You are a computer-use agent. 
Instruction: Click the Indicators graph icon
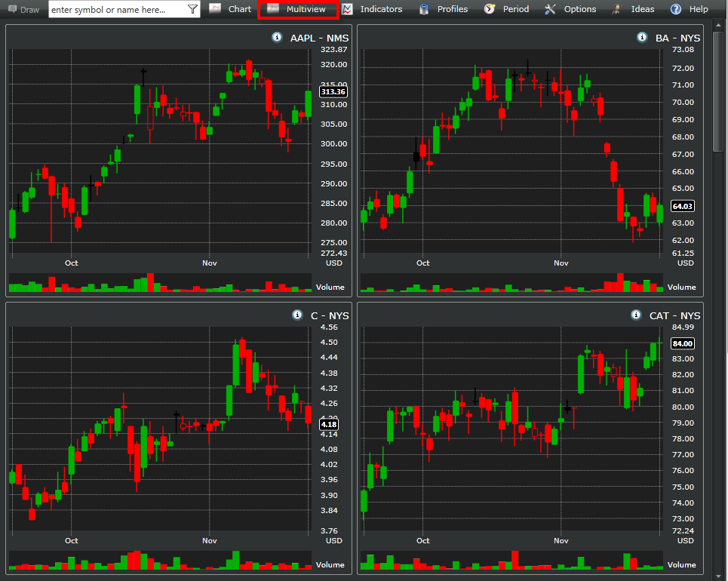347,9
